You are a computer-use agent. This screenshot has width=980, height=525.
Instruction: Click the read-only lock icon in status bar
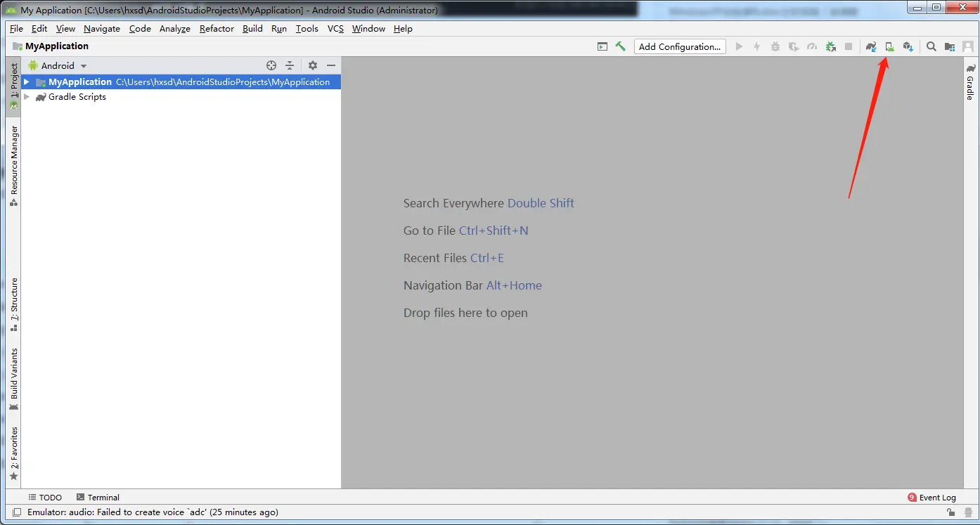949,512
